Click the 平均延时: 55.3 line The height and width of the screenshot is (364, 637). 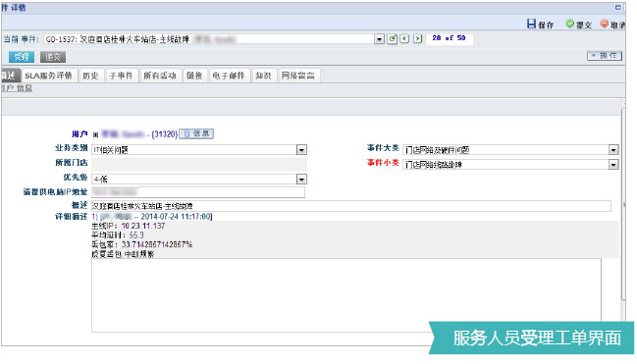[118, 235]
